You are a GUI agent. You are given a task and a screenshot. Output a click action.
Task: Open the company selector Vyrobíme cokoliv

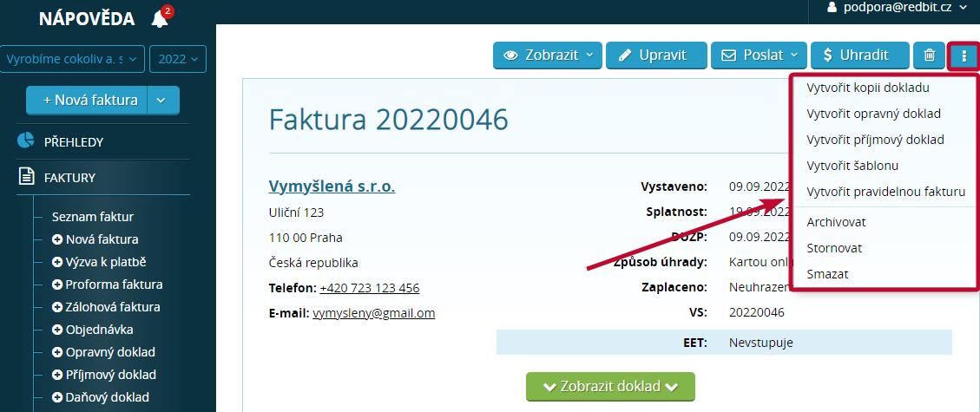(x=73, y=59)
